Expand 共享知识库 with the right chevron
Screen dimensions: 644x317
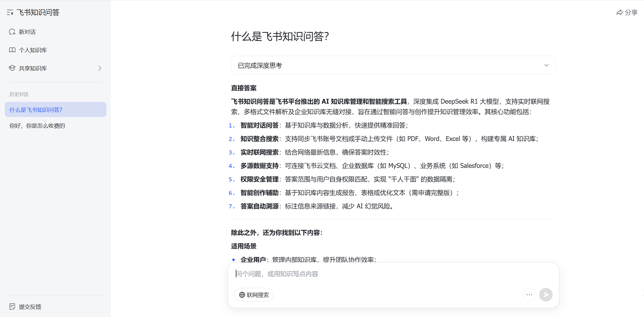pos(100,68)
